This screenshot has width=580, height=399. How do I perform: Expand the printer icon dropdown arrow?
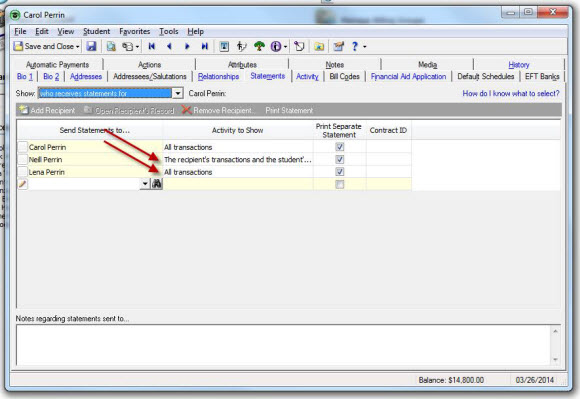pyautogui.click(x=137, y=47)
